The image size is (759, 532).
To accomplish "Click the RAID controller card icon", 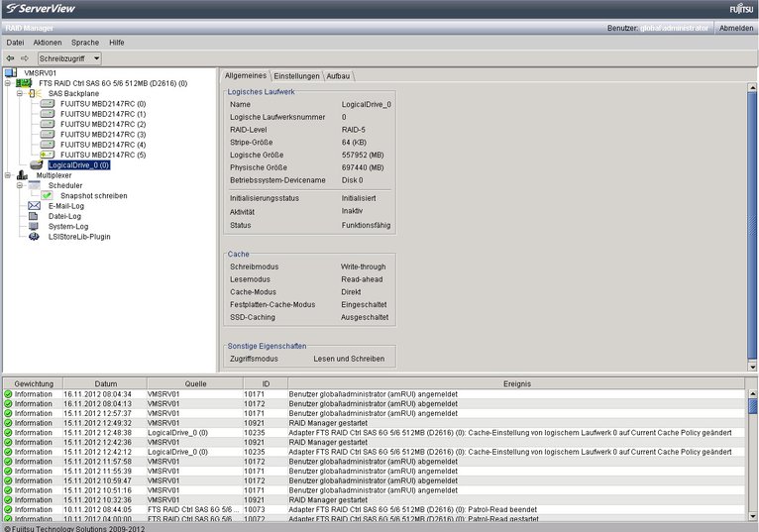I will (x=24, y=83).
